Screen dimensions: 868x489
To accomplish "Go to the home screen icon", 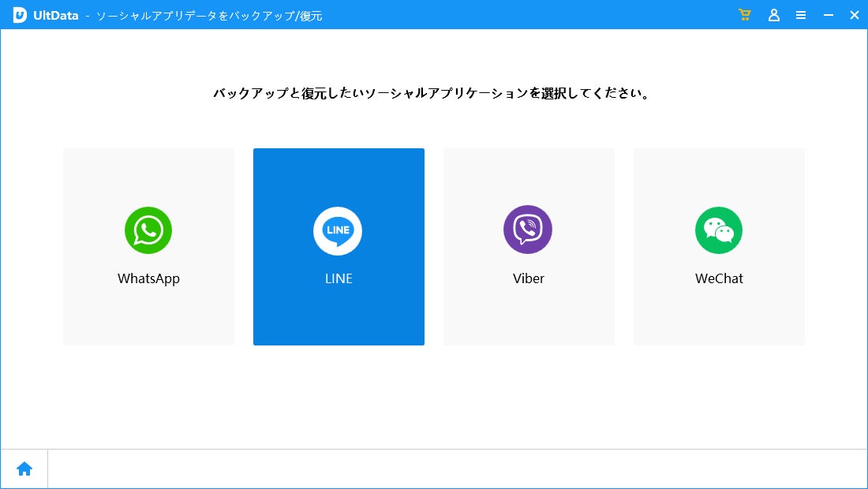I will pos(24,469).
